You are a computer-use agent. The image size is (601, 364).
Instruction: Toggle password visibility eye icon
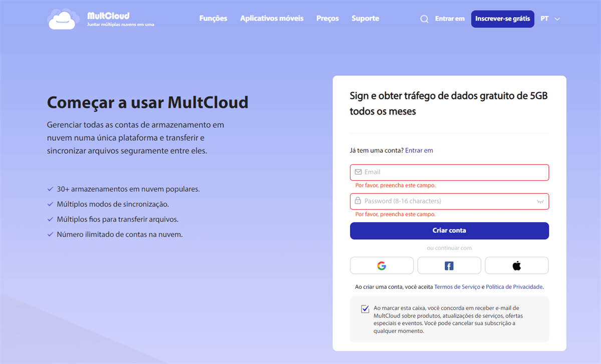click(x=540, y=201)
